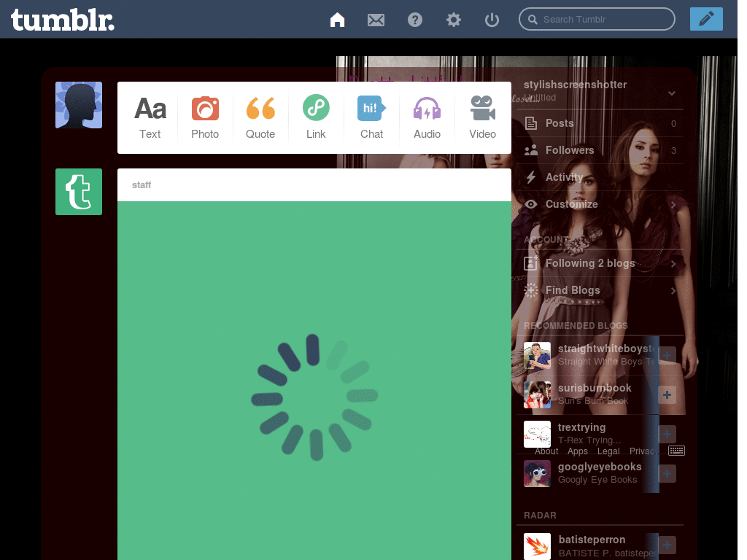
Task: Expand the Find Blogs chevron
Action: pos(673,291)
